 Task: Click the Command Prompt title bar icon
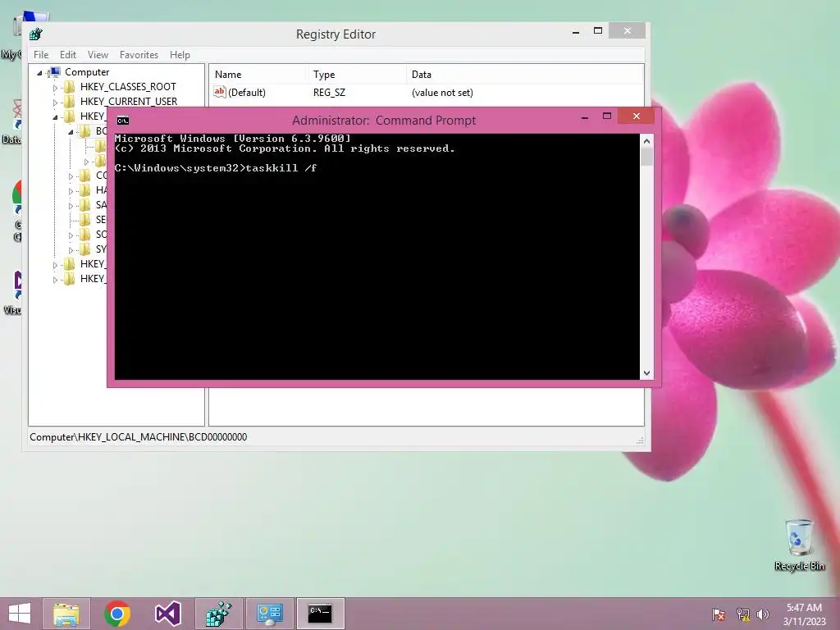click(x=123, y=121)
